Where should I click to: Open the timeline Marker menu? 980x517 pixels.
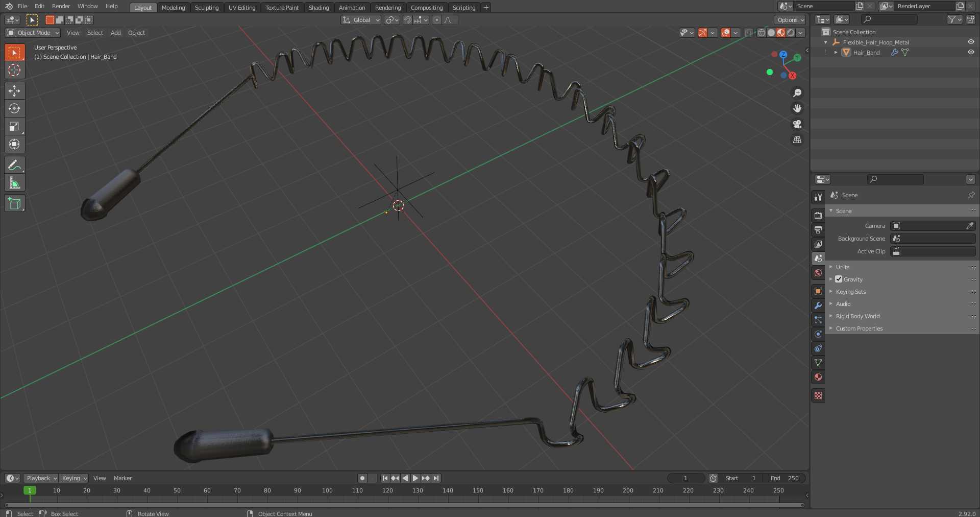tap(122, 478)
